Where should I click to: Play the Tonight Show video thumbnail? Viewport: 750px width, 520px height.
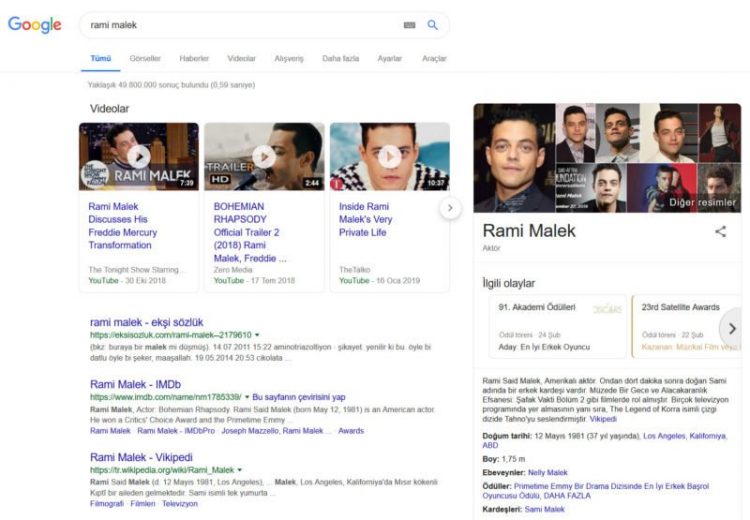click(x=139, y=156)
